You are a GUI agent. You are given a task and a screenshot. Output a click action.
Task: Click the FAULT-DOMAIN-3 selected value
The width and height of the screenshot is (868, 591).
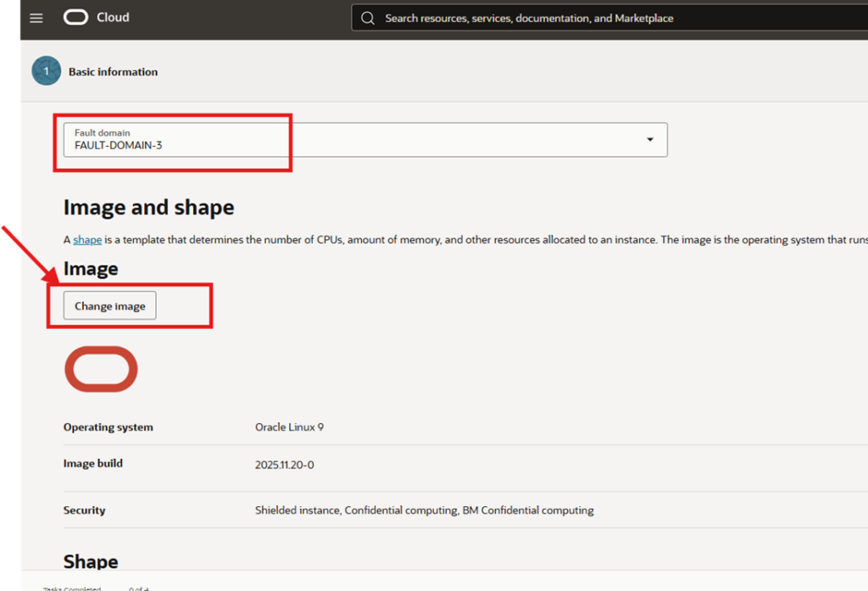[118, 146]
